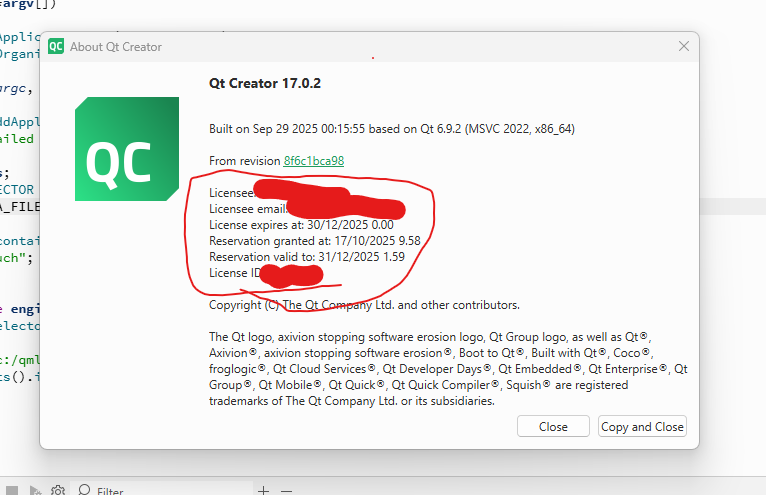Click the run icon beside the stop icon
Viewport: 766px width, 495px height.
pyautogui.click(x=35, y=490)
